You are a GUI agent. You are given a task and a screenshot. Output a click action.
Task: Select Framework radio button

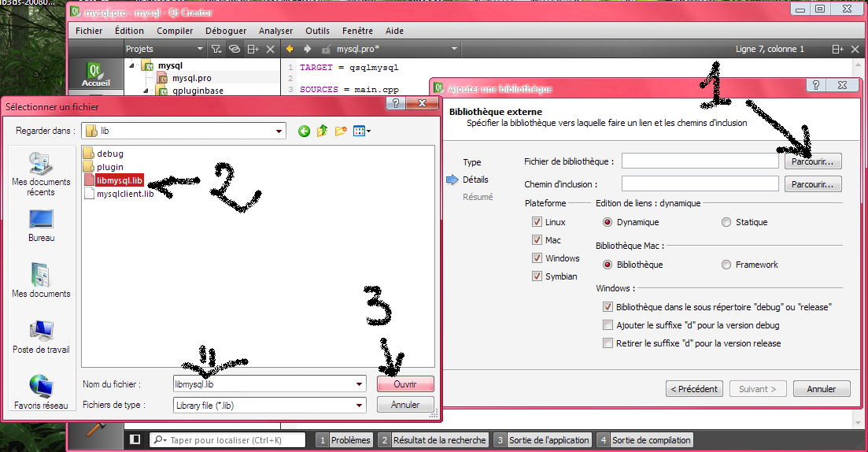click(726, 265)
